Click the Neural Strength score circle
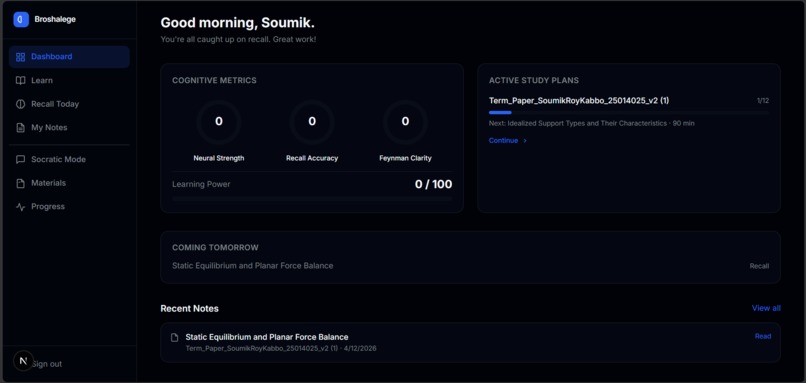The width and height of the screenshot is (806, 383). tap(219, 122)
